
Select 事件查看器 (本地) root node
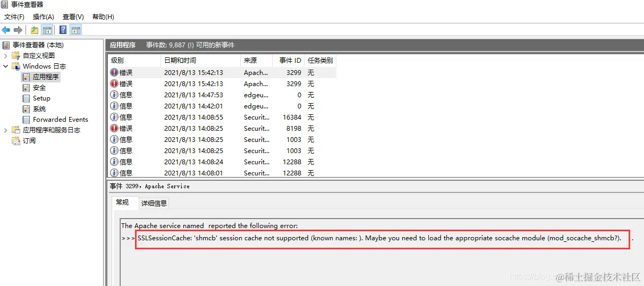pos(38,45)
